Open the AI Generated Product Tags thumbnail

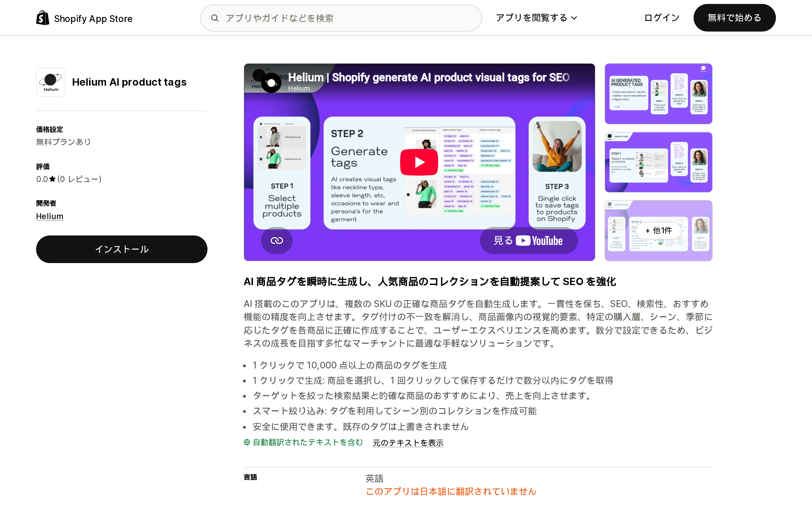point(658,94)
